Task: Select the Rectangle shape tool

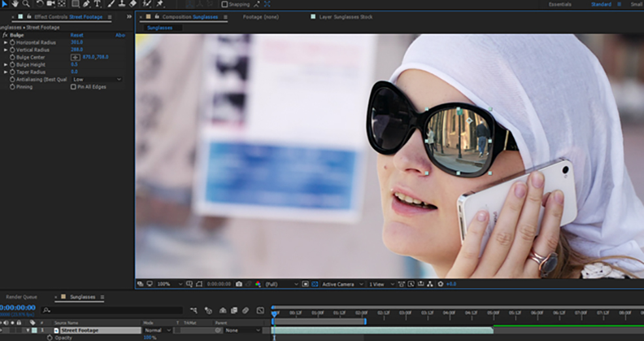Action: point(76,4)
